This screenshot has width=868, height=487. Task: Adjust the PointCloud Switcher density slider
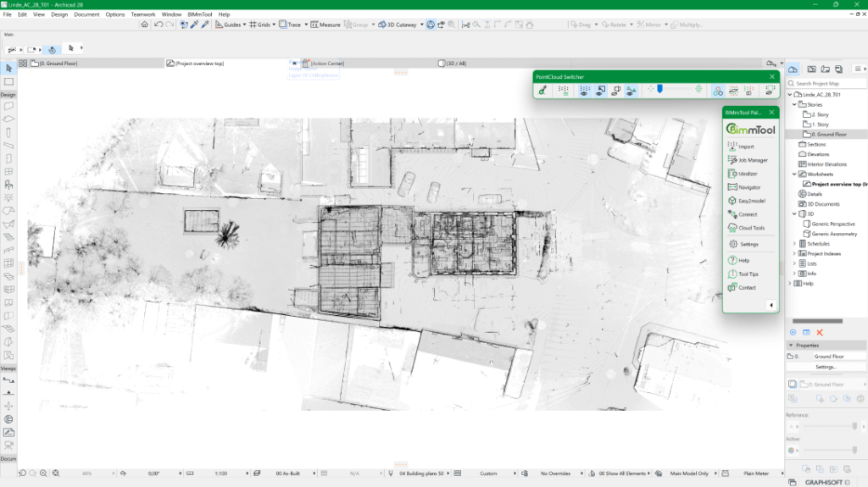659,89
